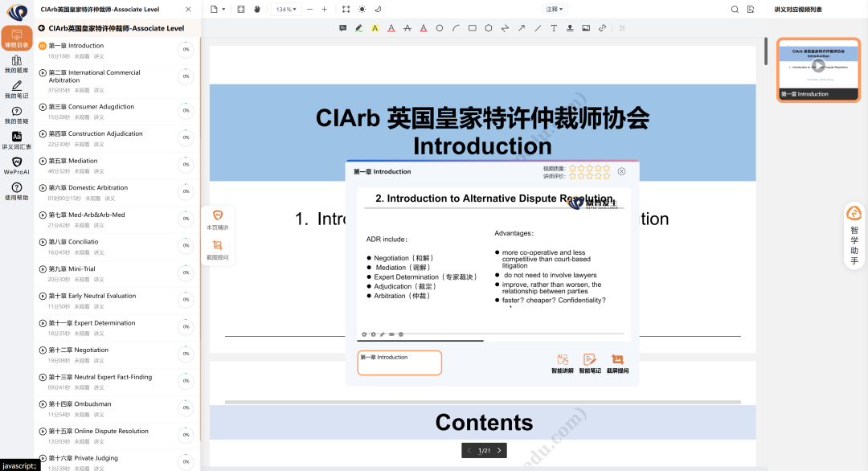This screenshot has height=471, width=868.
Task: Select the rectangle annotation tool
Action: coord(473,28)
